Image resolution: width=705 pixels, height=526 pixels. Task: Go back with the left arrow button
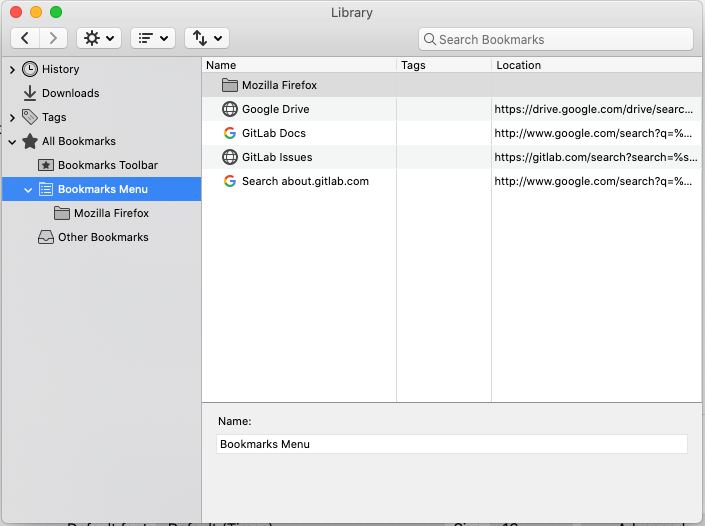25,38
